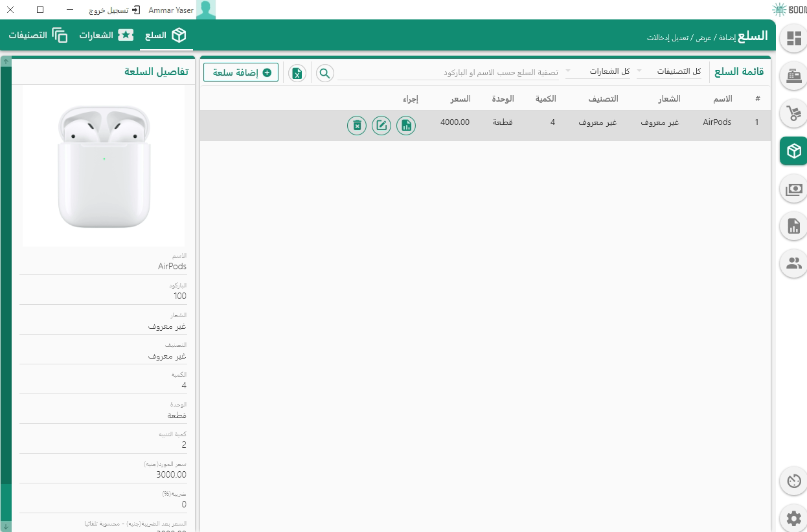The image size is (807, 532).
Task: View AirPods item statistics report
Action: pyautogui.click(x=406, y=126)
